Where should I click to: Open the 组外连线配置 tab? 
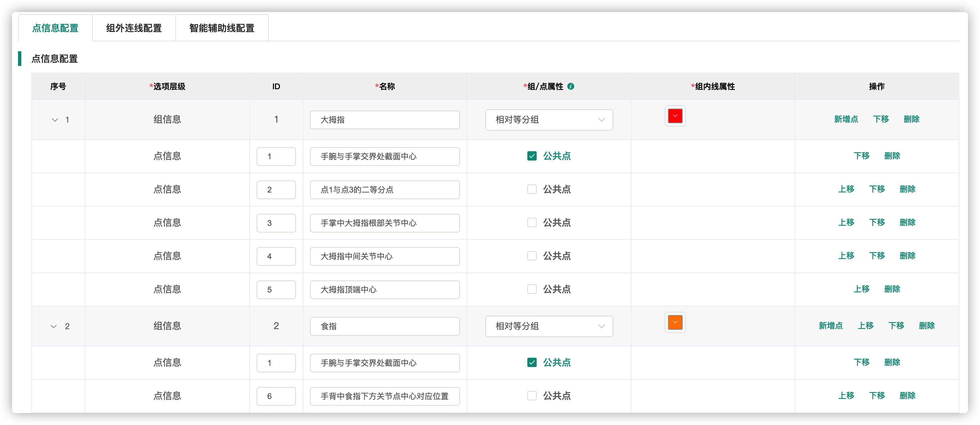pos(134,28)
